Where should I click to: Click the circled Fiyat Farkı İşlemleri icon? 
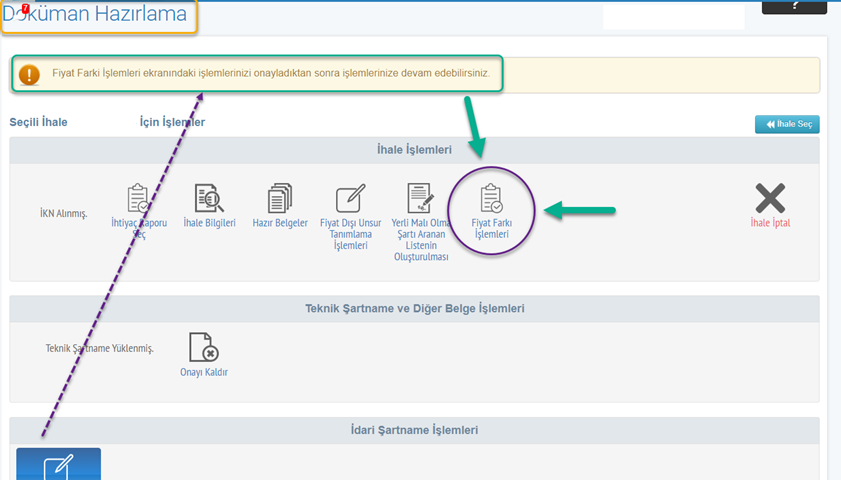tap(491, 199)
